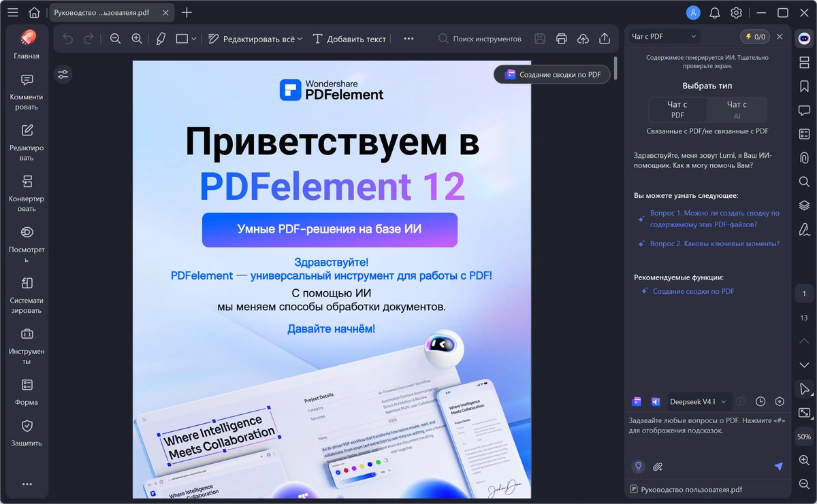
Task: Select the Чат с PDF type
Action: [677, 110]
